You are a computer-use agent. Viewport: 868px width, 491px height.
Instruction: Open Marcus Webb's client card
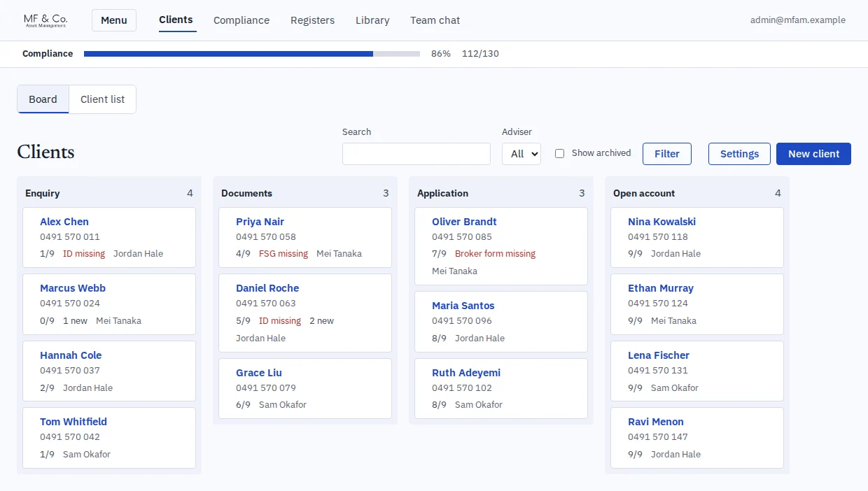coord(109,304)
